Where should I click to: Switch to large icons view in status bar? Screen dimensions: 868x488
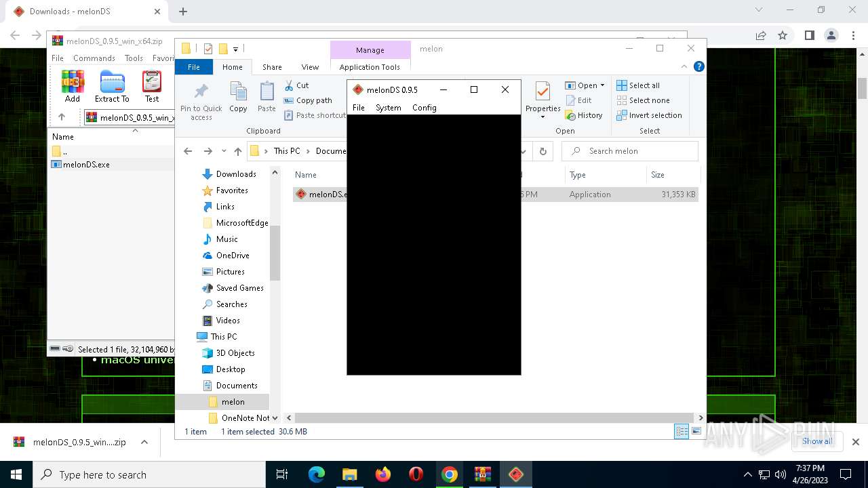tap(696, 432)
